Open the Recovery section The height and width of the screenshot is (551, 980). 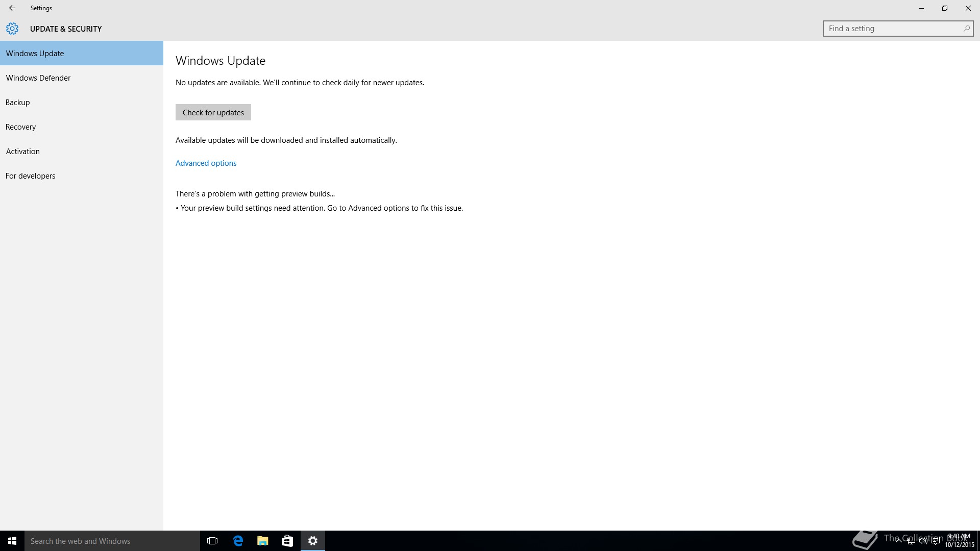point(82,127)
